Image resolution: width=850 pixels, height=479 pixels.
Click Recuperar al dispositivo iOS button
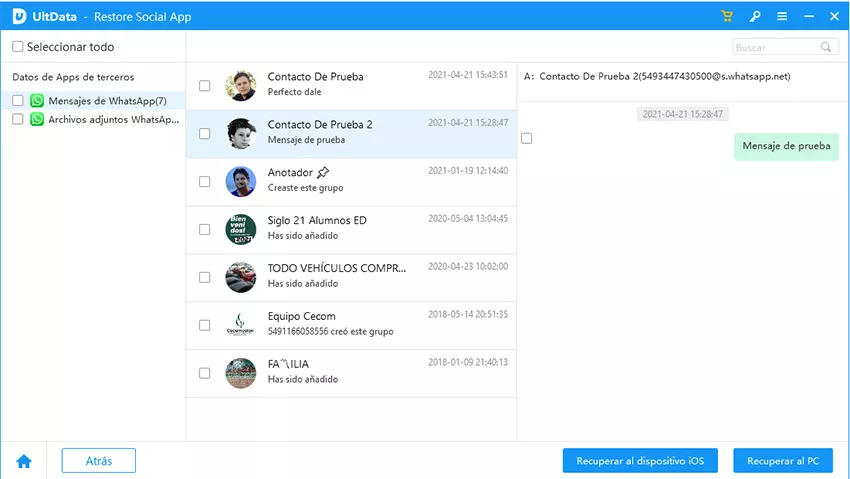(640, 461)
